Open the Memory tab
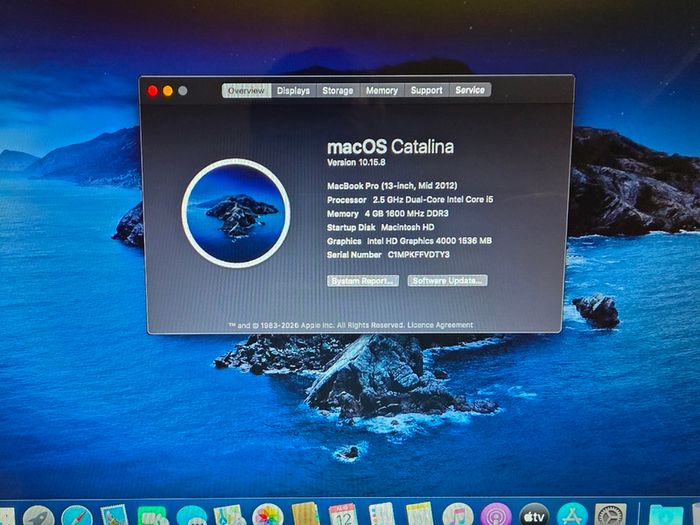 pos(382,91)
